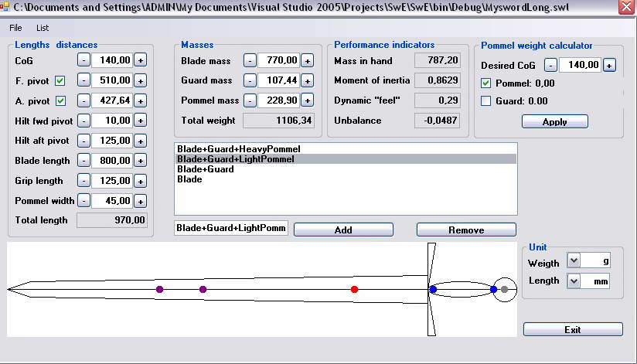The width and height of the screenshot is (637, 364).
Task: Click the Exit button
Action: coord(572,330)
